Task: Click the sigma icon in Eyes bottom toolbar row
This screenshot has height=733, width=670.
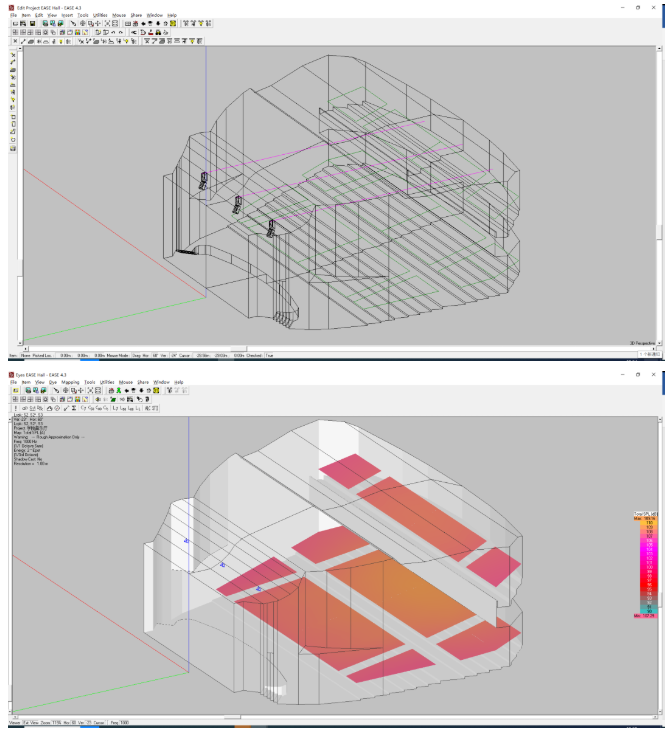Action: pos(73,408)
